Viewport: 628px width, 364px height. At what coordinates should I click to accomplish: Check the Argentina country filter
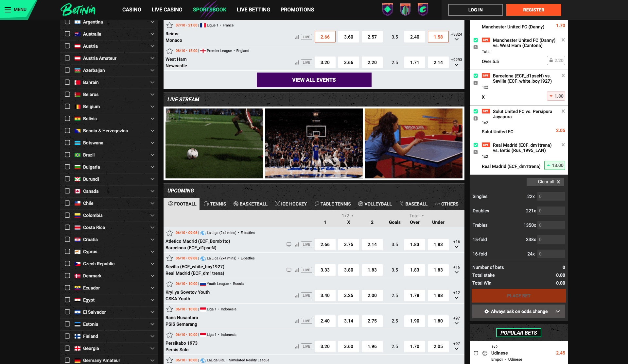point(67,22)
